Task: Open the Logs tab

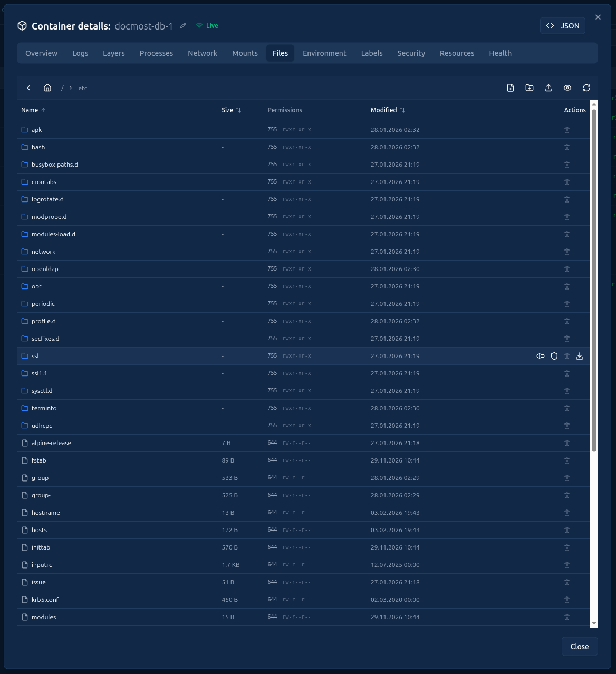Action: (x=80, y=53)
